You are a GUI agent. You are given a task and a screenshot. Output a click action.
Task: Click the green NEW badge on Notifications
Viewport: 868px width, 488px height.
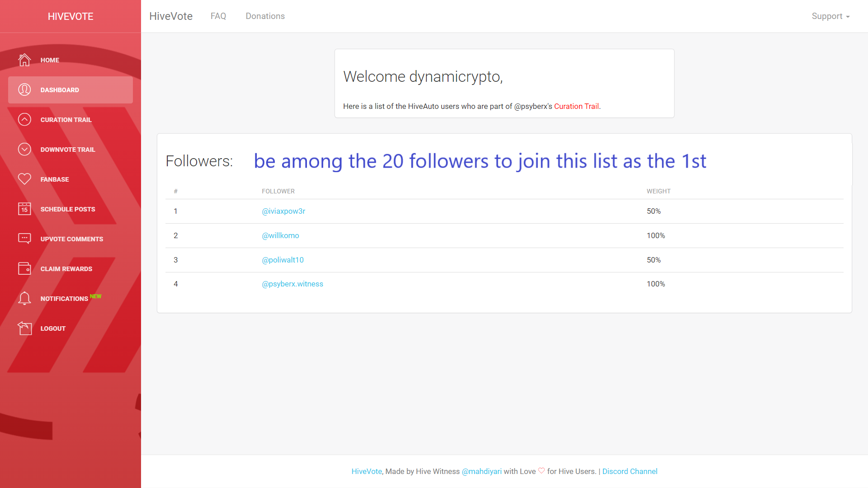(x=95, y=296)
